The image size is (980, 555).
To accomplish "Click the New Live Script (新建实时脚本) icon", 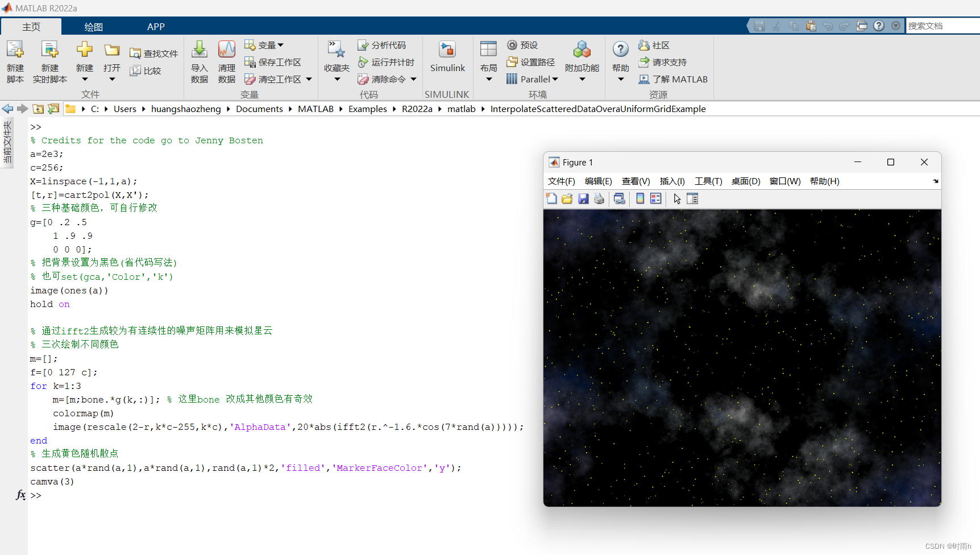I will point(50,50).
